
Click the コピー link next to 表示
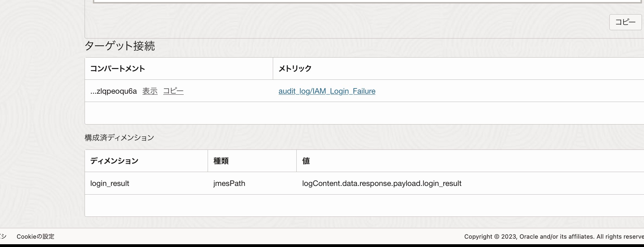173,91
